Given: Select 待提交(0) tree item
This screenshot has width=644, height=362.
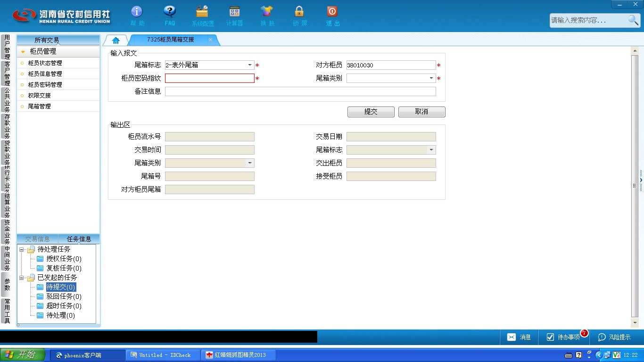Looking at the screenshot, I should (61, 287).
